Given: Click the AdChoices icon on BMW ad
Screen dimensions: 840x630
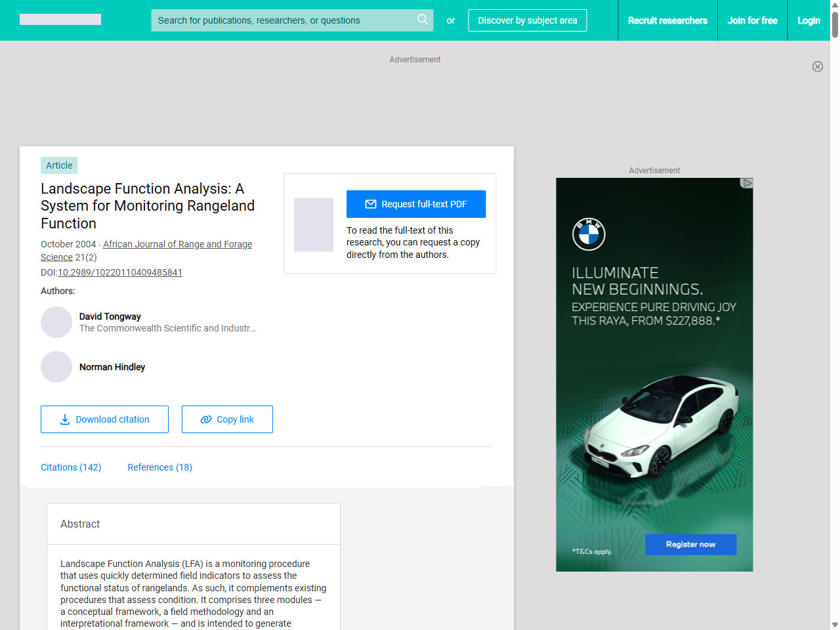Looking at the screenshot, I should pos(746,183).
